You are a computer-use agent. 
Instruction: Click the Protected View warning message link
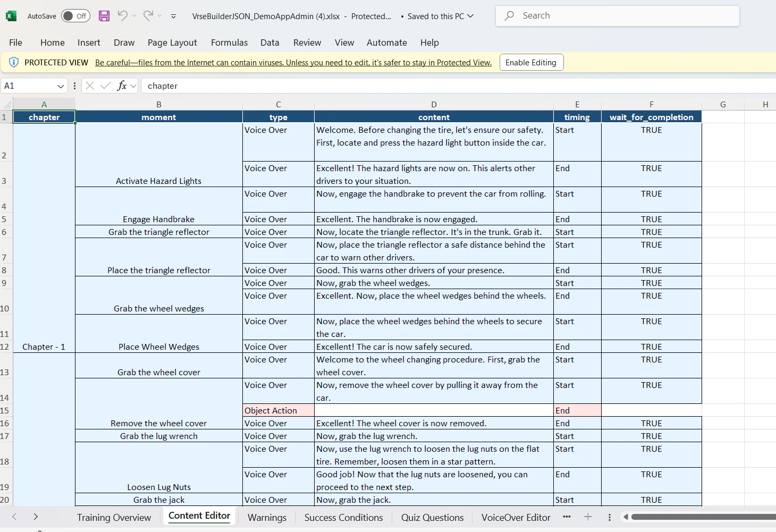coord(293,63)
